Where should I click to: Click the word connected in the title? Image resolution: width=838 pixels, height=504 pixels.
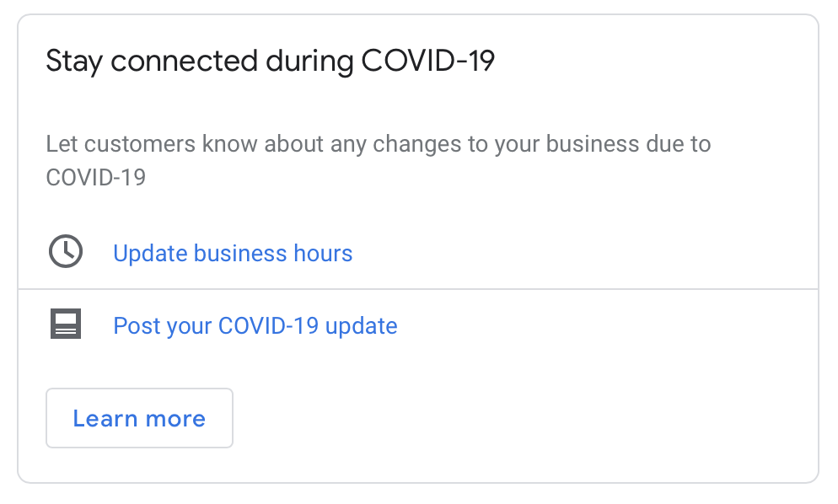pos(185,61)
